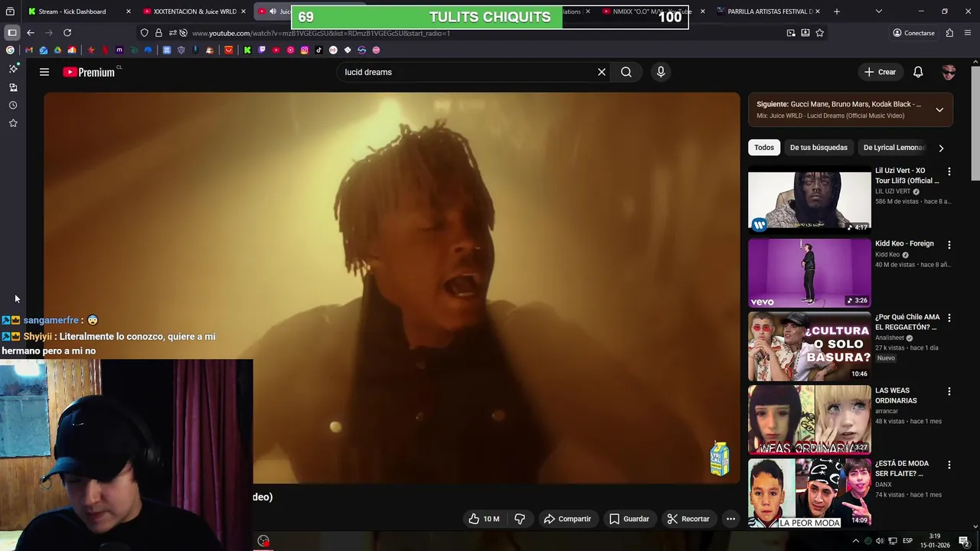Clear the search box with the X
Viewport: 980px width, 551px height.
tap(602, 72)
